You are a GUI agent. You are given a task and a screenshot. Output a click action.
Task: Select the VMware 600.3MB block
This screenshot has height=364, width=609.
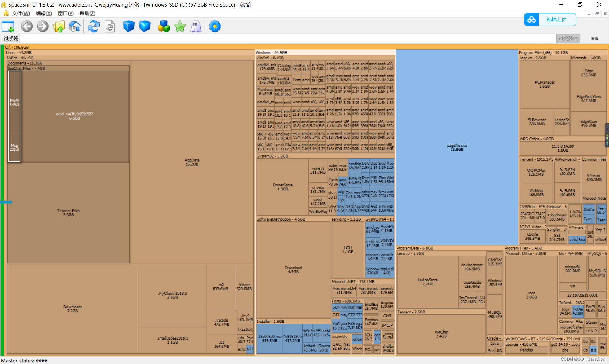(x=594, y=178)
